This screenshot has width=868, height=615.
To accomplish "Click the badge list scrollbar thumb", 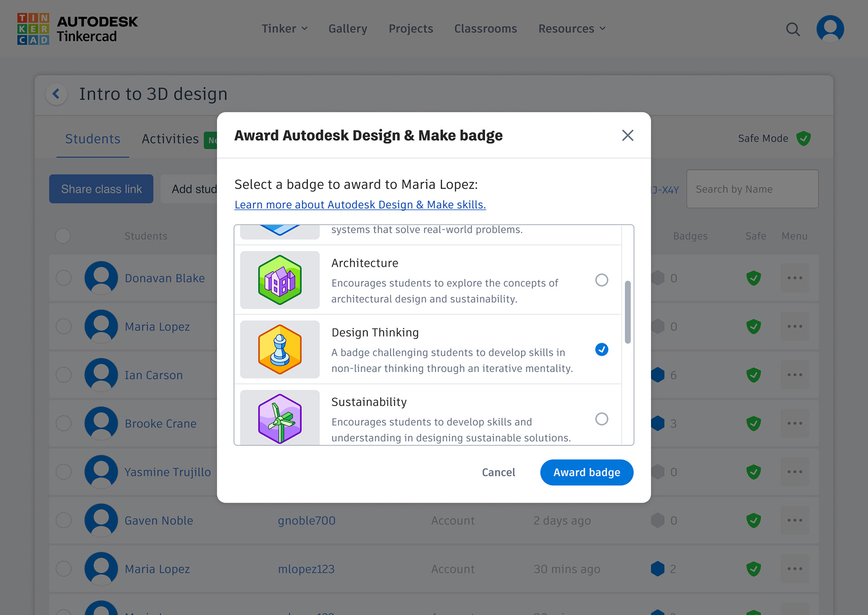I will click(x=627, y=312).
